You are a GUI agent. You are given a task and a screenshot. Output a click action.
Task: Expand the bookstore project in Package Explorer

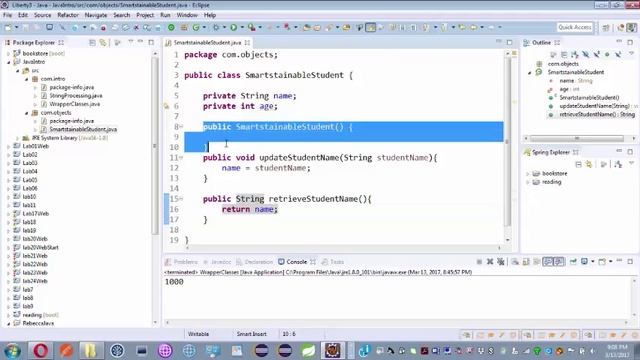[x=9, y=53]
